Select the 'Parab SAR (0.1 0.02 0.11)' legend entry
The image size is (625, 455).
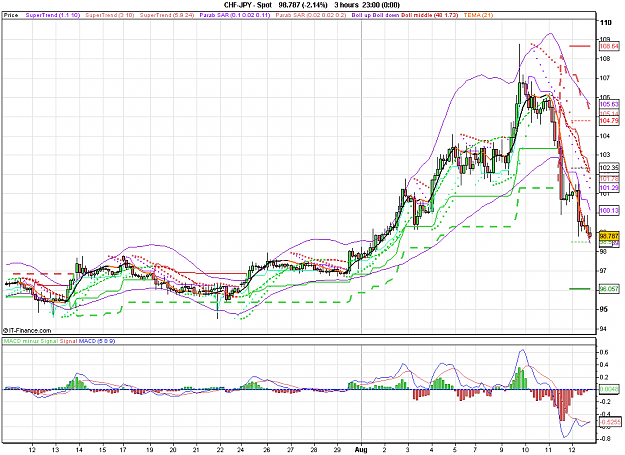235,15
